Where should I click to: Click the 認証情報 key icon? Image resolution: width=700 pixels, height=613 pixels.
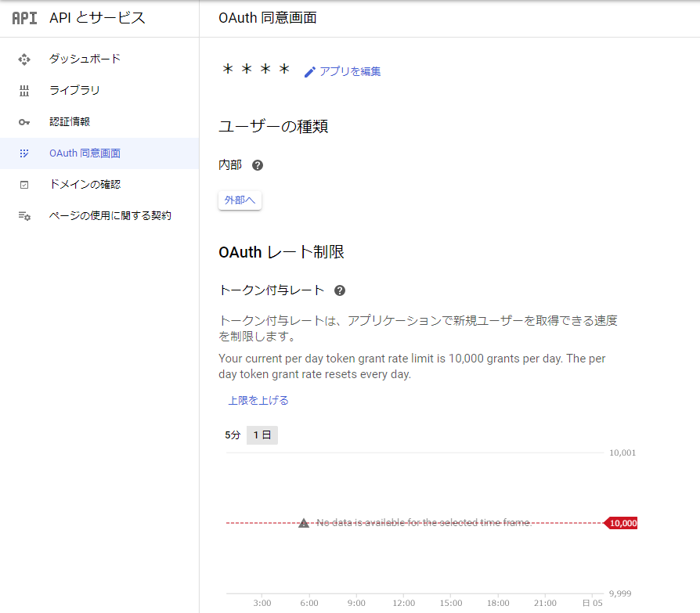point(23,121)
